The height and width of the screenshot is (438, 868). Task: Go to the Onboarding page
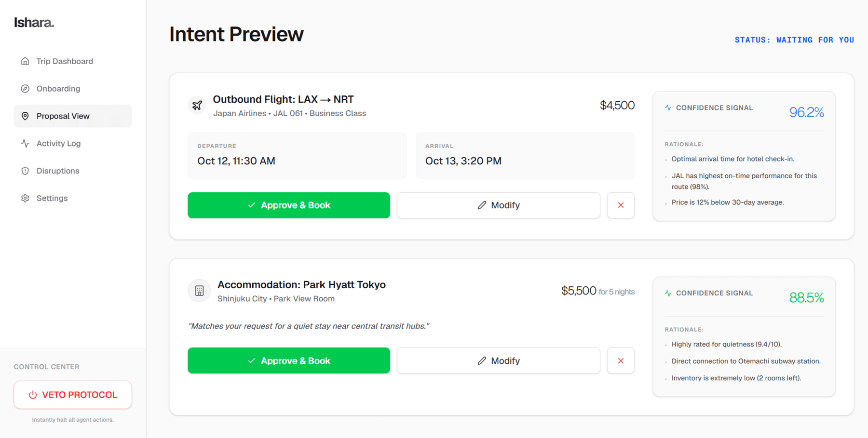point(73,89)
